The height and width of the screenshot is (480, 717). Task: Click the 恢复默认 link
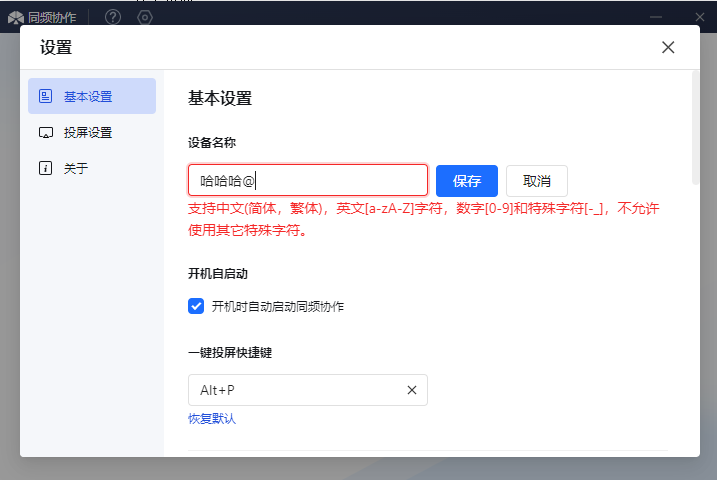point(212,419)
